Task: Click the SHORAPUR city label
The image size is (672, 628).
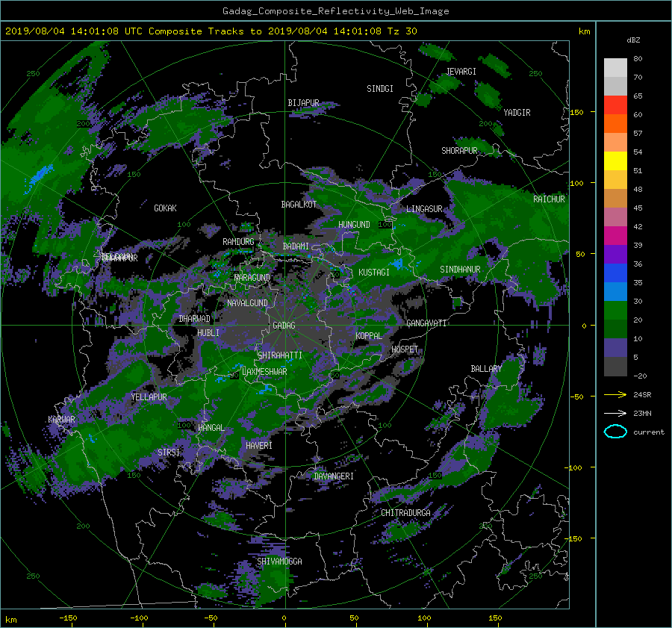Action: click(x=459, y=151)
